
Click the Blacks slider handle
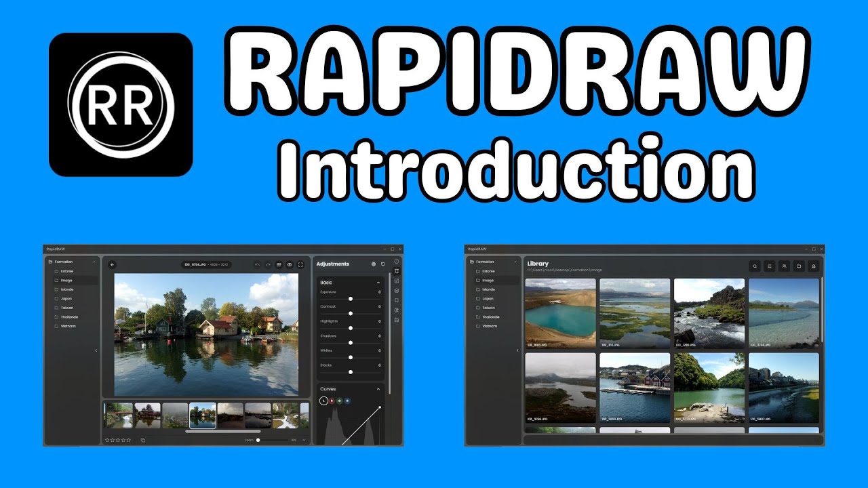tap(351, 372)
